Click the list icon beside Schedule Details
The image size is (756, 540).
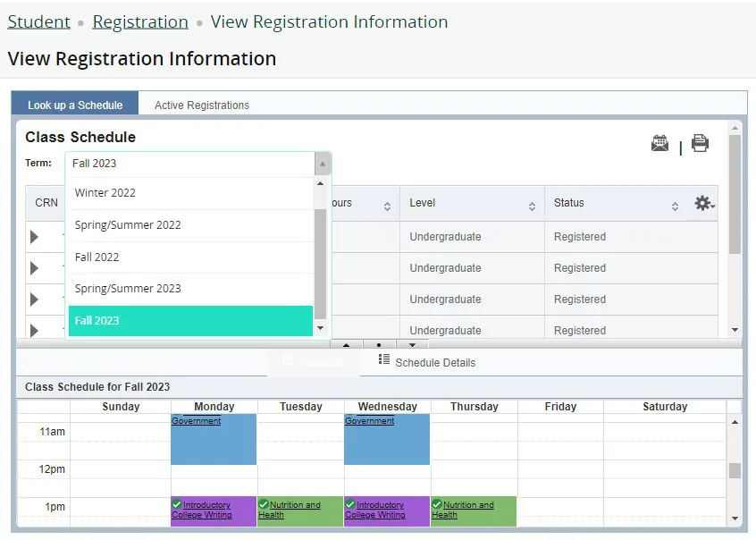click(x=383, y=359)
